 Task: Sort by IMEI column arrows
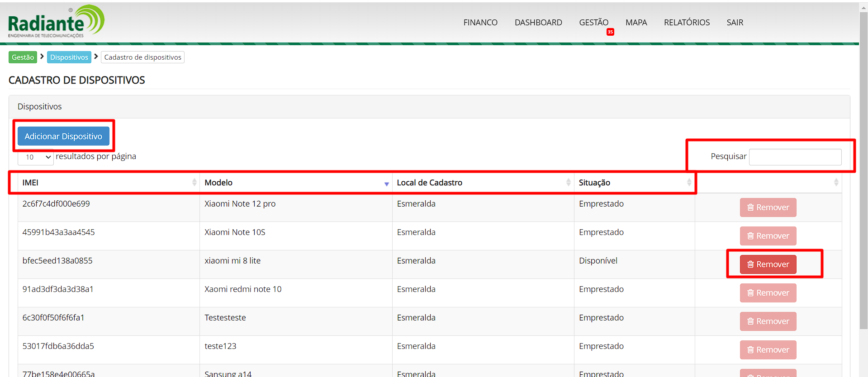pyautogui.click(x=194, y=182)
